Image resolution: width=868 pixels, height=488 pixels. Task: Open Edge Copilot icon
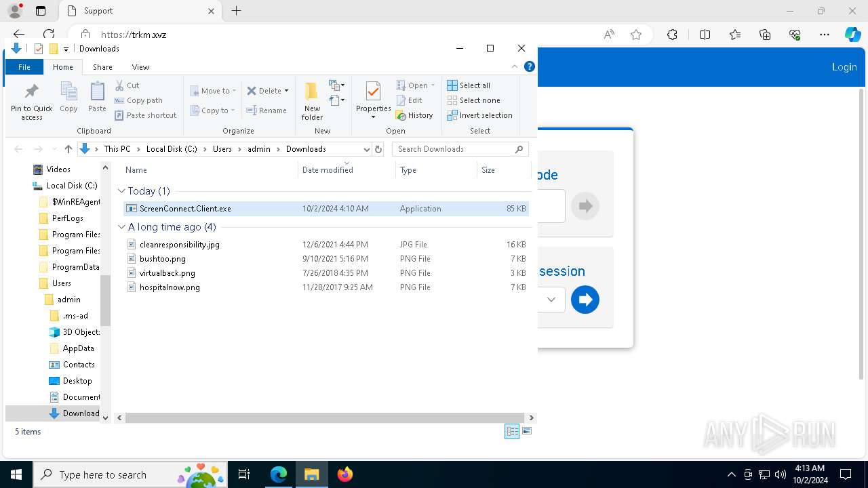[x=852, y=35]
